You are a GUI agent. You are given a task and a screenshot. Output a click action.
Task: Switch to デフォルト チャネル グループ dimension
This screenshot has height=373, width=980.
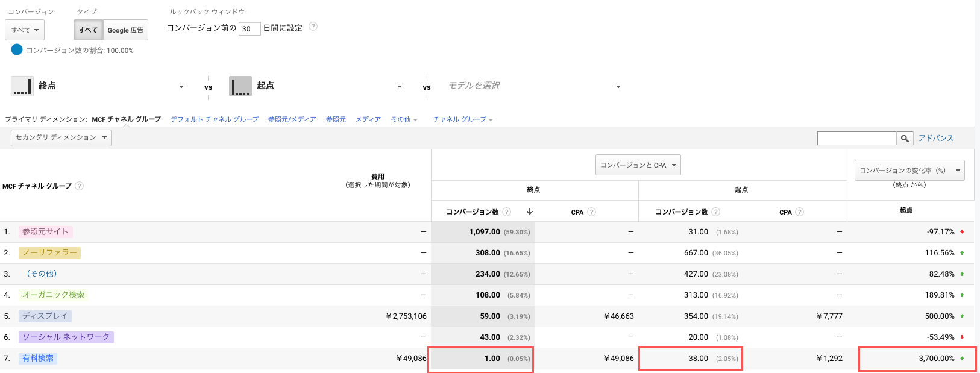click(214, 119)
